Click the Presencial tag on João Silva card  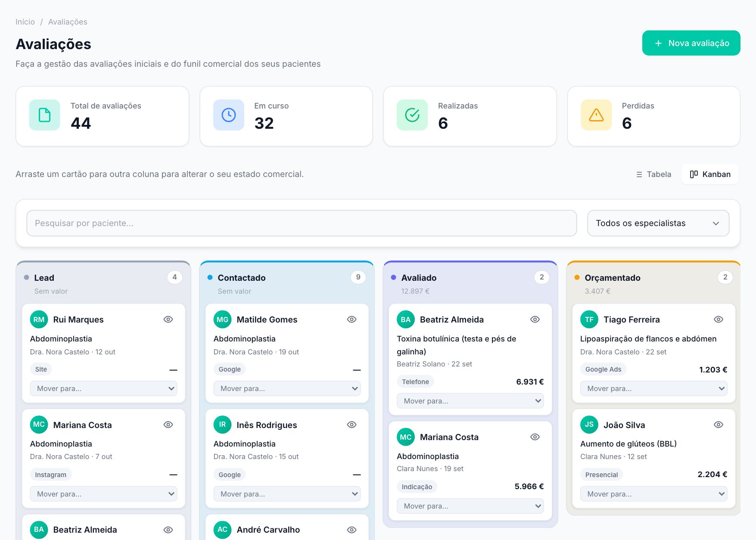point(601,475)
